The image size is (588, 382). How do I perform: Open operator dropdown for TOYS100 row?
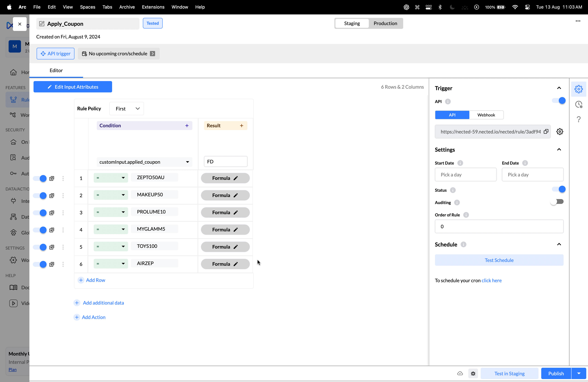[x=111, y=246]
